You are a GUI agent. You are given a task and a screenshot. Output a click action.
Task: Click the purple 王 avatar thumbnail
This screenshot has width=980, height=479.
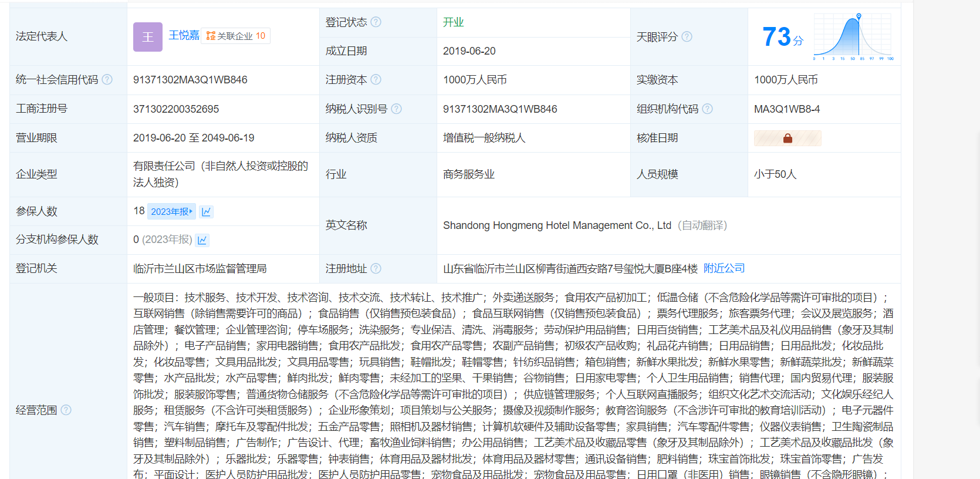(x=148, y=37)
